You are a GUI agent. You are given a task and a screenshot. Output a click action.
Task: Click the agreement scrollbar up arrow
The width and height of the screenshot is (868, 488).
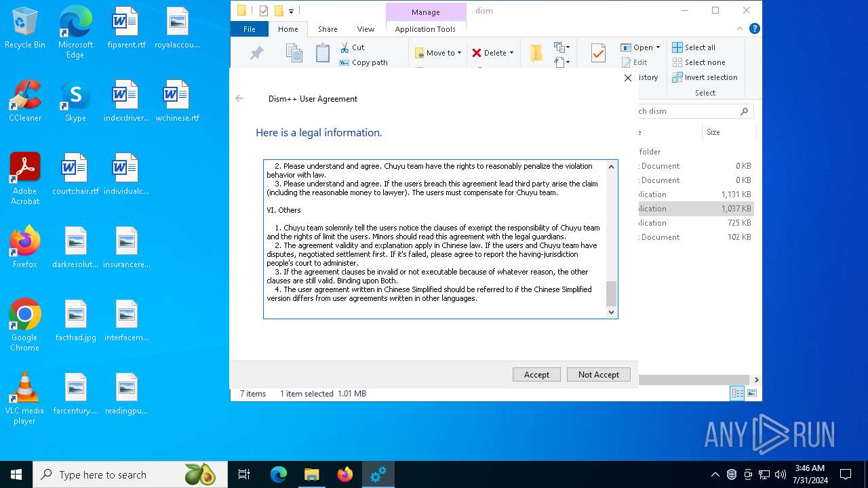tap(611, 167)
